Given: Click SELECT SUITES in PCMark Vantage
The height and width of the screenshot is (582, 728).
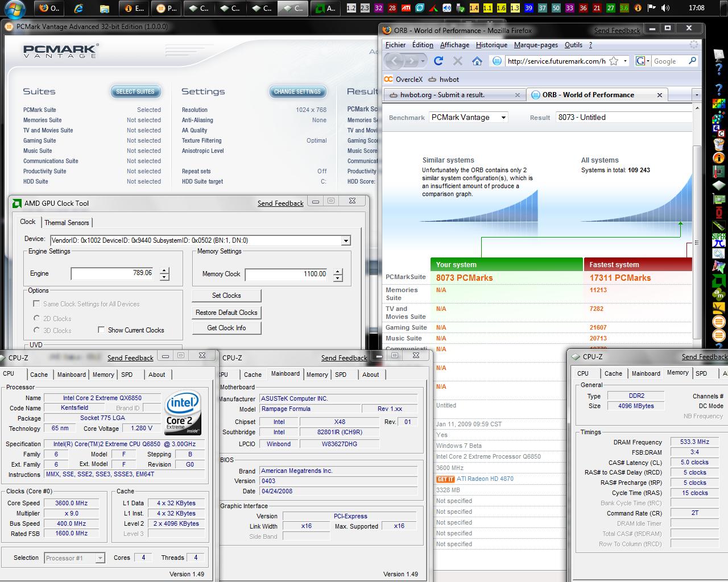Looking at the screenshot, I should 135,92.
